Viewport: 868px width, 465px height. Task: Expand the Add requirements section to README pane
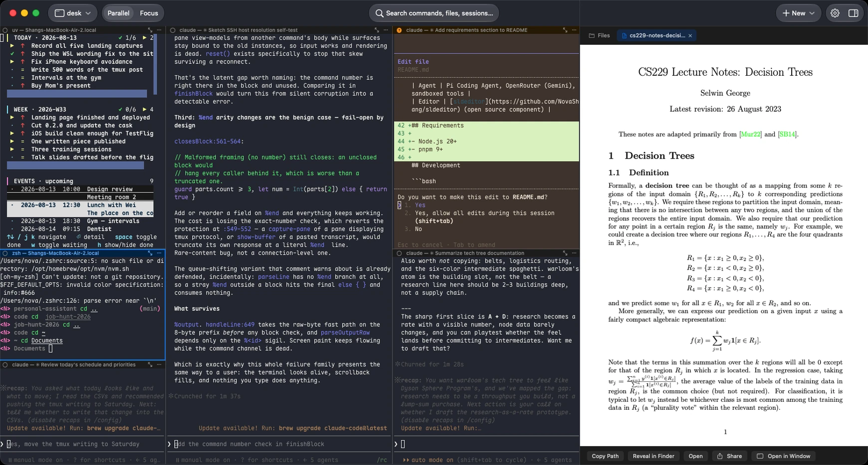pos(565,30)
